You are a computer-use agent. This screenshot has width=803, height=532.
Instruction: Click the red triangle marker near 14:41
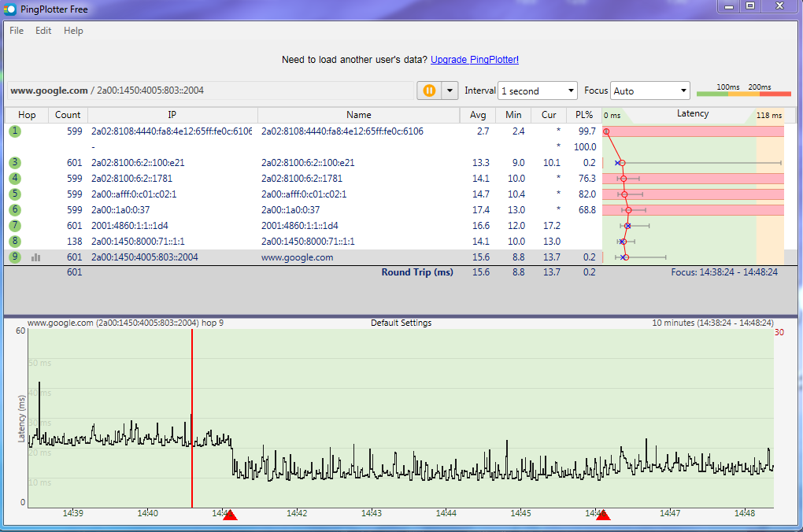(x=231, y=515)
